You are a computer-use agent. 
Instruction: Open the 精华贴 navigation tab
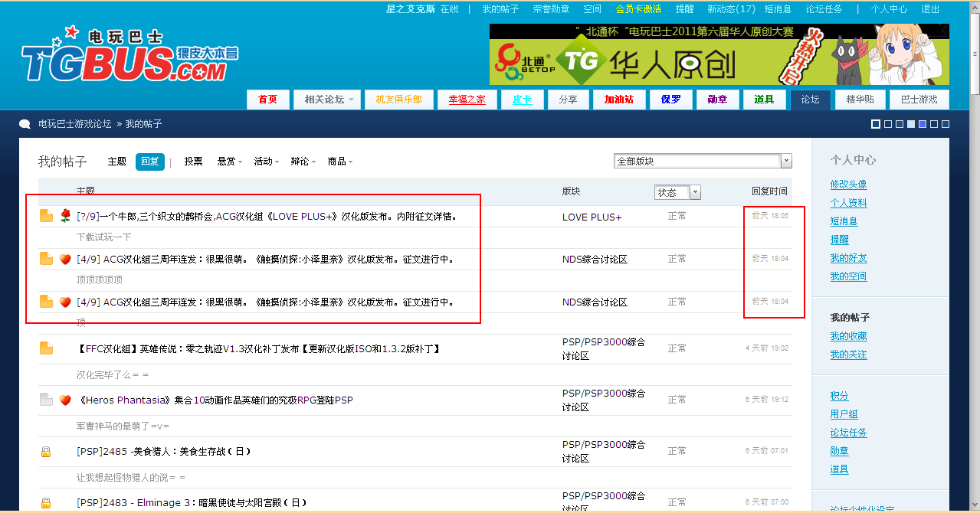(860, 100)
